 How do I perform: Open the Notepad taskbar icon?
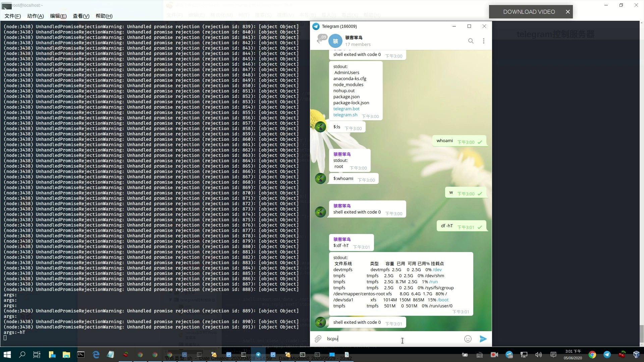coord(110,355)
